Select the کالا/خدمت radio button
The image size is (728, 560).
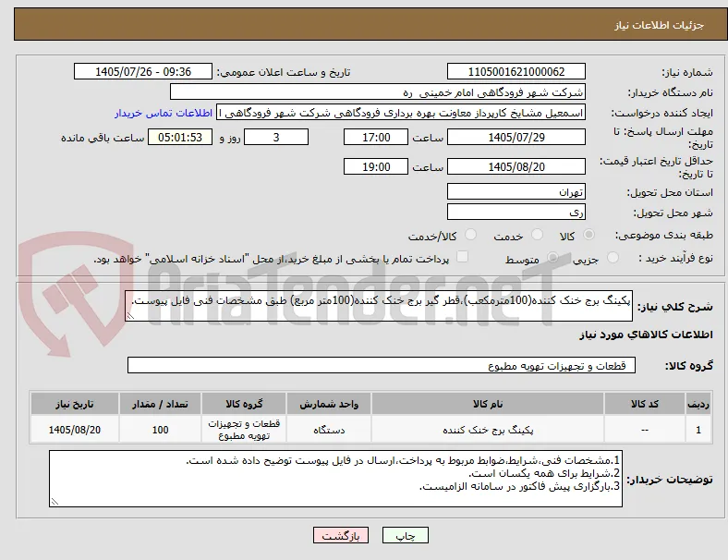click(x=471, y=235)
